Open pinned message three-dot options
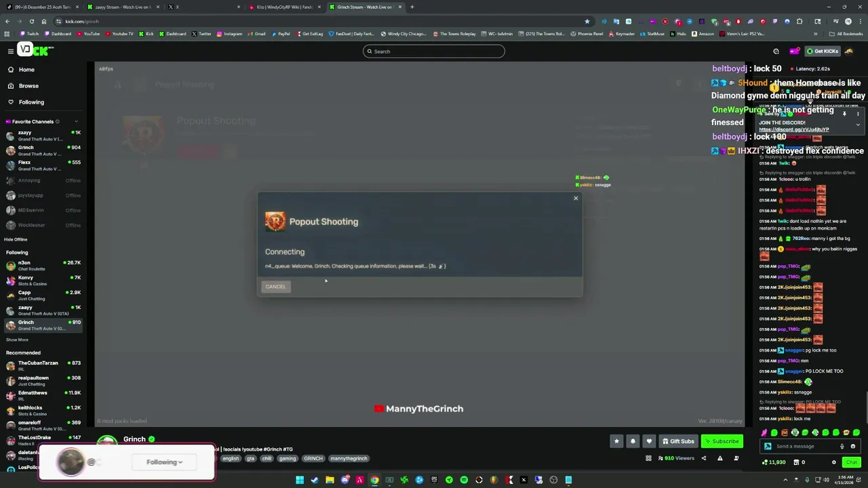The width and height of the screenshot is (868, 488). (x=858, y=114)
